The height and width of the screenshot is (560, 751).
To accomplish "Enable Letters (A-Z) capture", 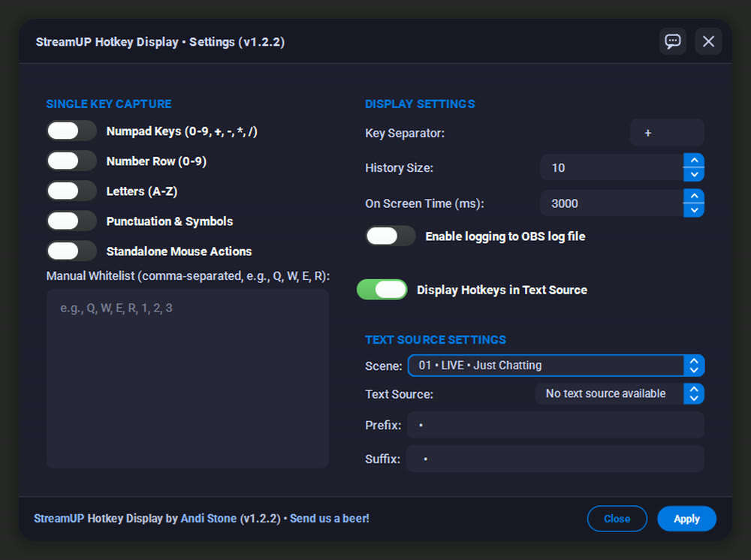I will click(71, 191).
